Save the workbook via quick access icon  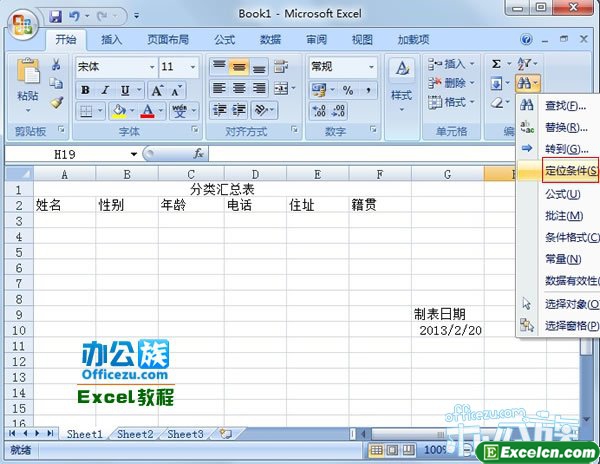(x=56, y=16)
